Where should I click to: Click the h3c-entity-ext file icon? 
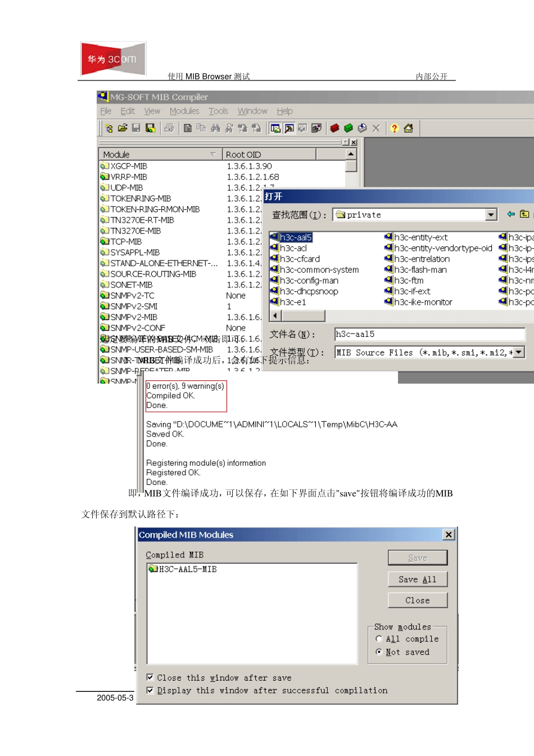click(388, 237)
